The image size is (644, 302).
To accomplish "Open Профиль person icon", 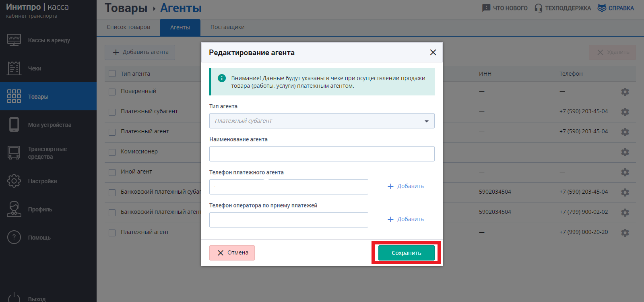I will pos(14,209).
